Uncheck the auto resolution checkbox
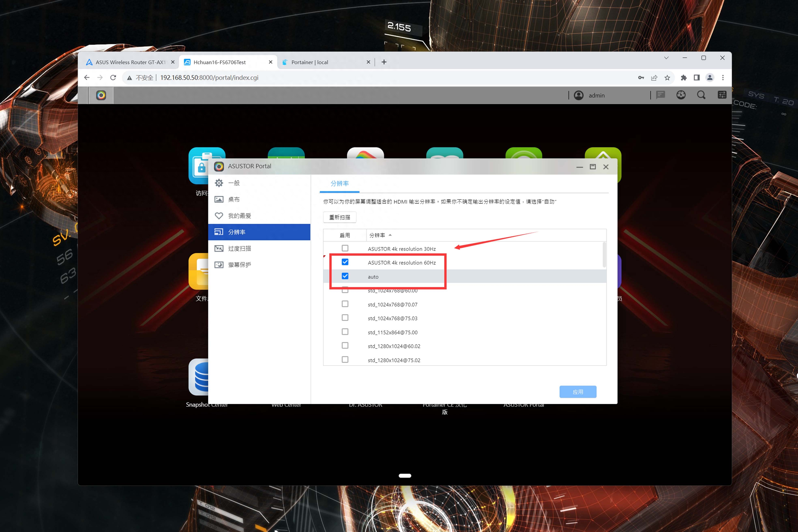798x532 pixels. coord(345,276)
